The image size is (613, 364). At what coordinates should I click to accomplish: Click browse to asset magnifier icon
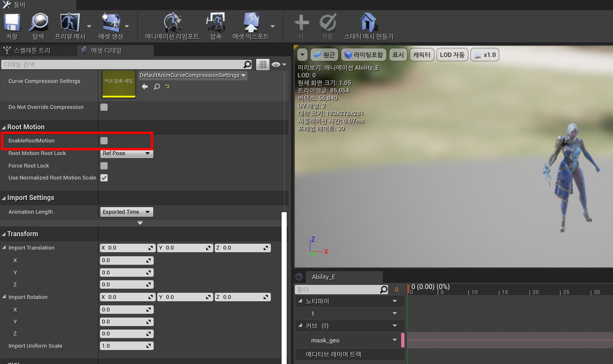coord(157,86)
